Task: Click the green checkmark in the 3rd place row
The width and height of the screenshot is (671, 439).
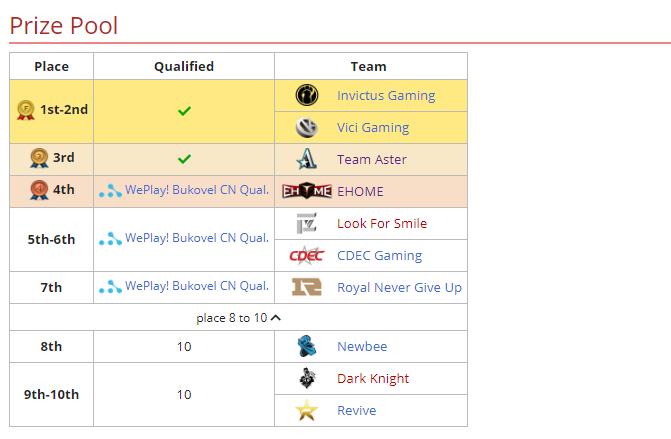Action: tap(184, 159)
